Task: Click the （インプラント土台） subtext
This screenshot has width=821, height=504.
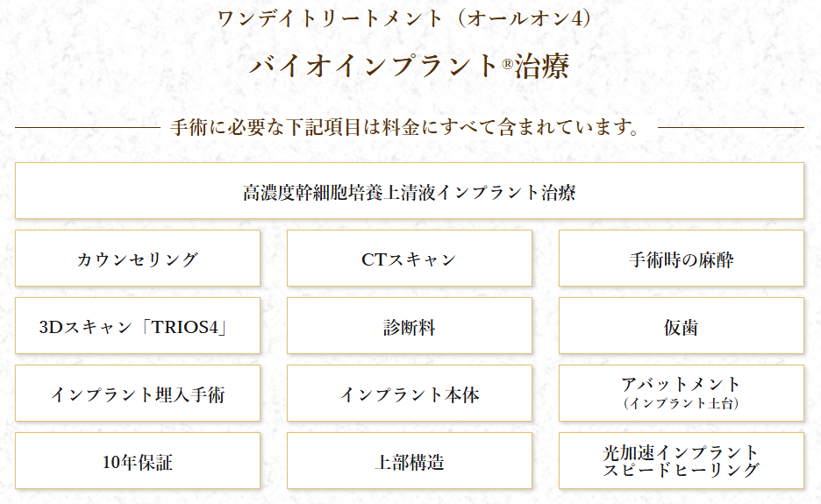Action: [682, 404]
